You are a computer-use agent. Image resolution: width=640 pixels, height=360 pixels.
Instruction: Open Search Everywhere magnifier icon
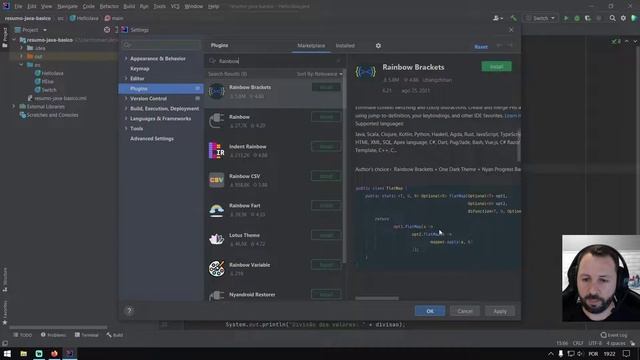[612, 18]
